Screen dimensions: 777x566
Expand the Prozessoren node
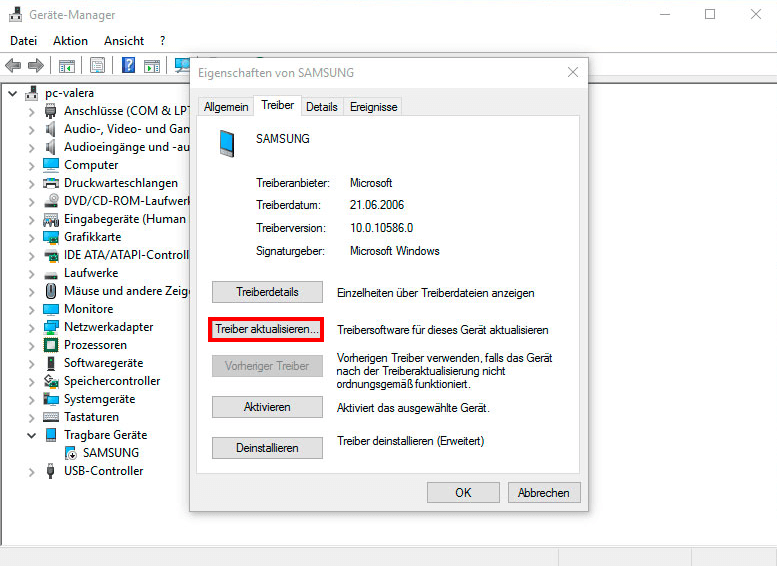click(31, 346)
